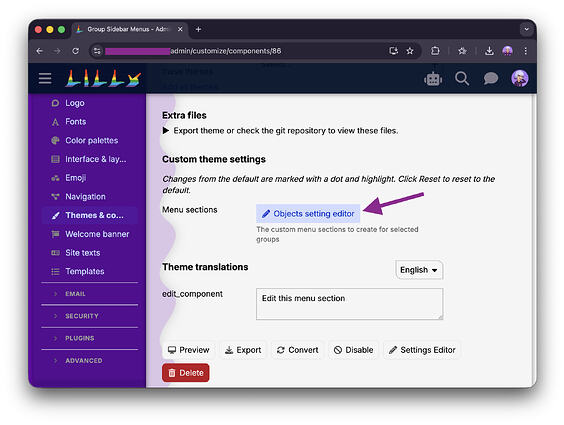Click the Disable component button
The image size is (564, 425).
(x=353, y=350)
